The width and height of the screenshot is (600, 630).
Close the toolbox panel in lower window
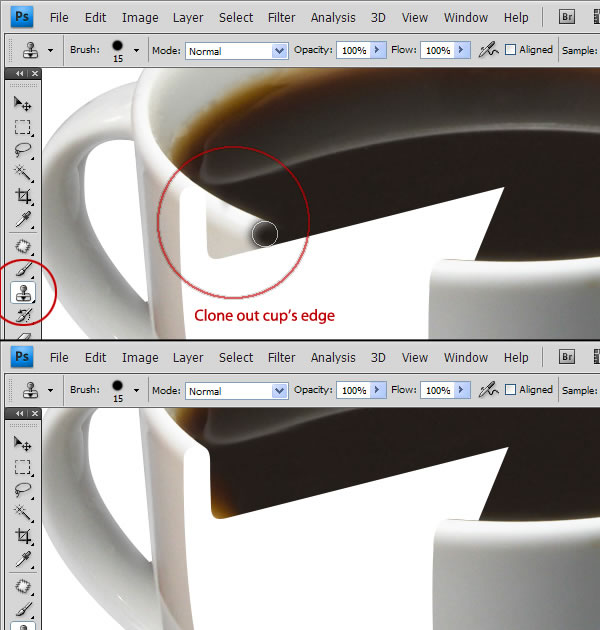35,413
